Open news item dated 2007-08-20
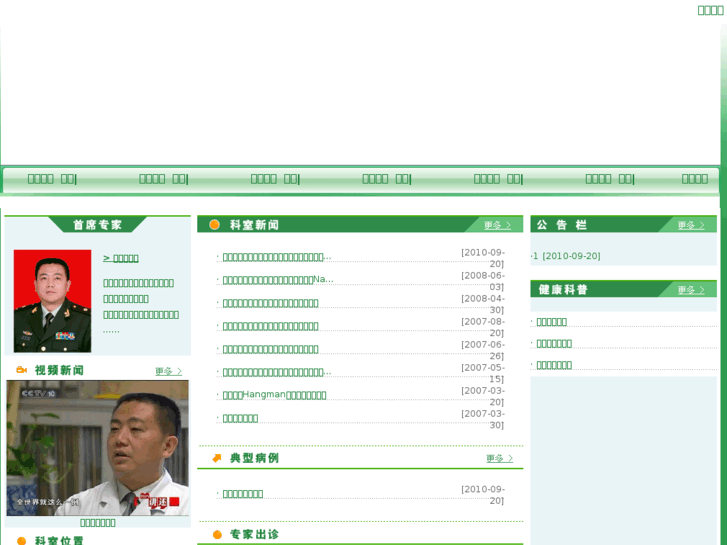 click(x=270, y=326)
